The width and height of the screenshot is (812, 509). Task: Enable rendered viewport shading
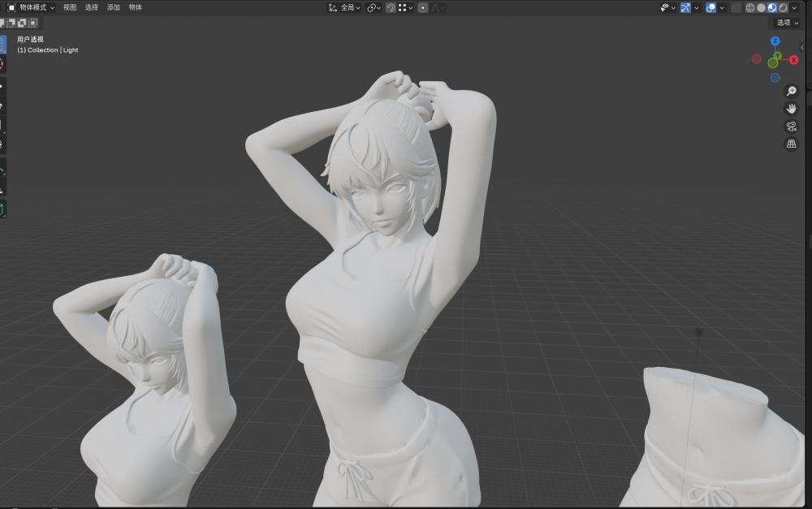tap(784, 8)
